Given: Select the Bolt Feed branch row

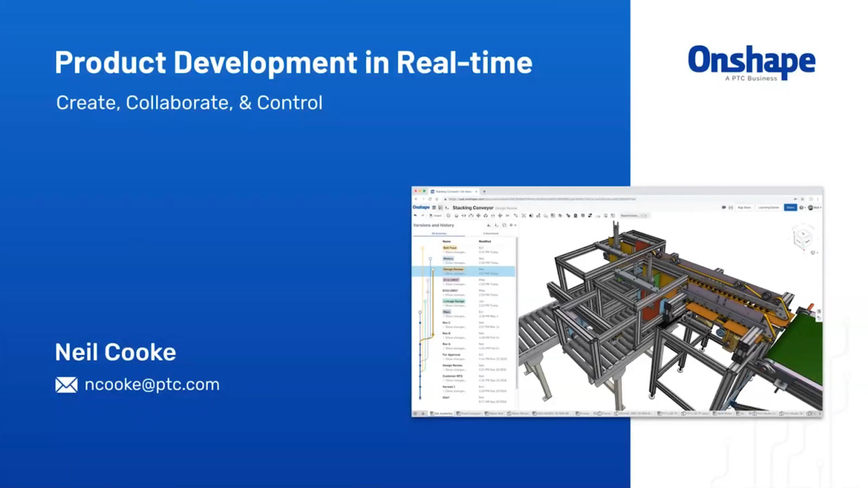Looking at the screenshot, I should [464, 250].
